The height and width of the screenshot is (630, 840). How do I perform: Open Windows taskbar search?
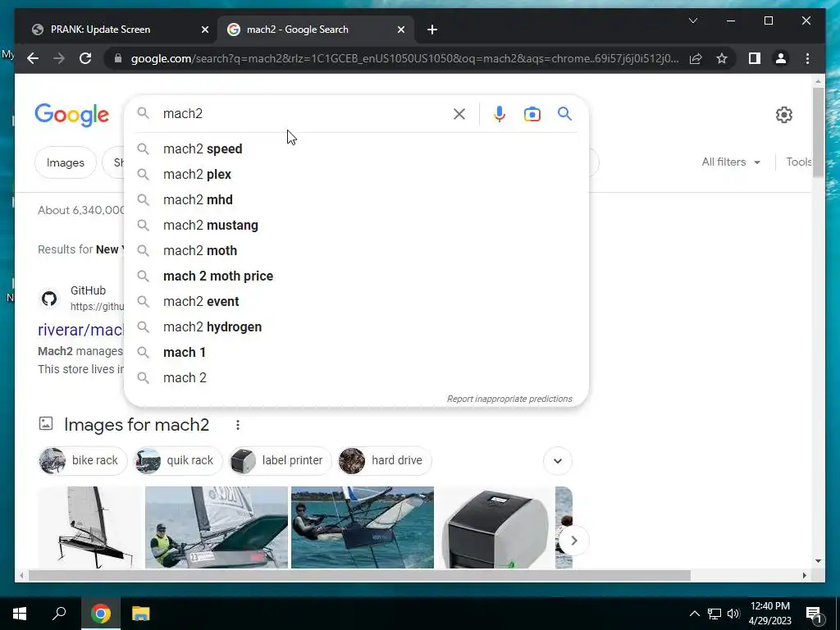click(59, 614)
